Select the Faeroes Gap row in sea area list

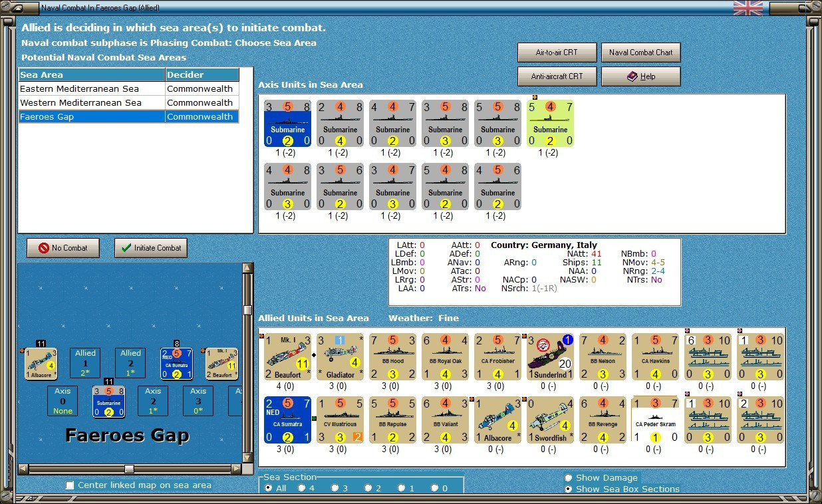coord(128,116)
